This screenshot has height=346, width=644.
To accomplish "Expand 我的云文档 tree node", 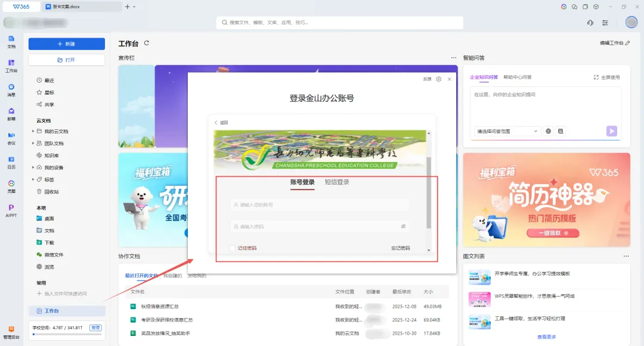I will coord(33,131).
